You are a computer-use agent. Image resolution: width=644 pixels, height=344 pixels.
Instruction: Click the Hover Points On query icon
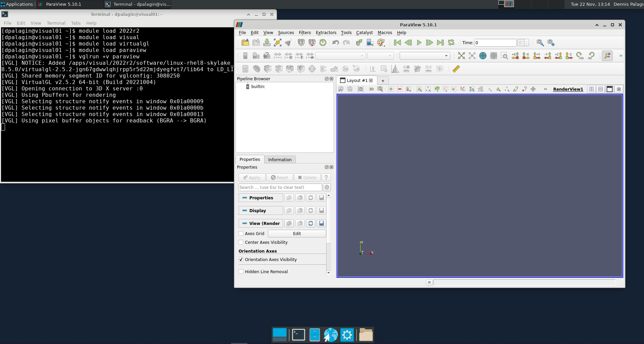pyautogui.click(x=524, y=89)
